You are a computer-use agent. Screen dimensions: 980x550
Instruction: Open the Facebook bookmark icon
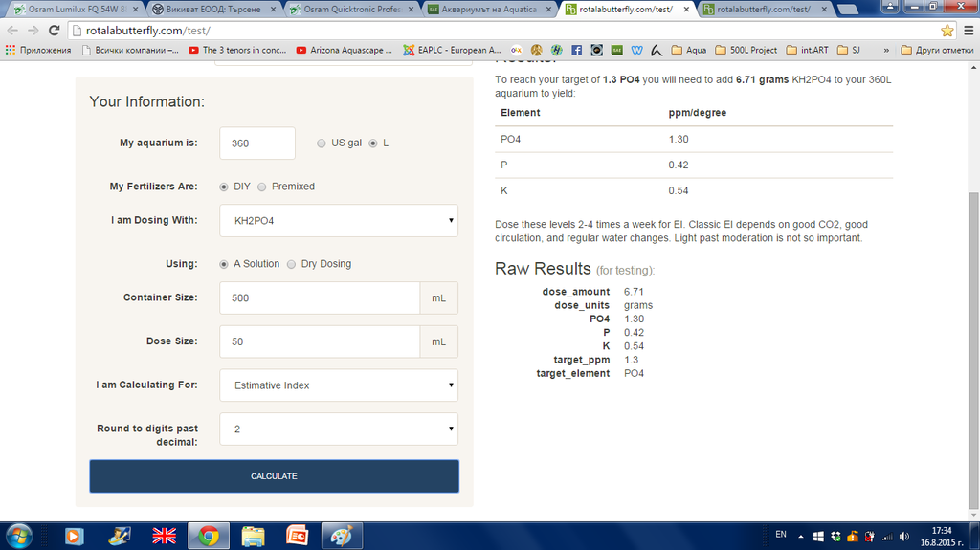[577, 50]
